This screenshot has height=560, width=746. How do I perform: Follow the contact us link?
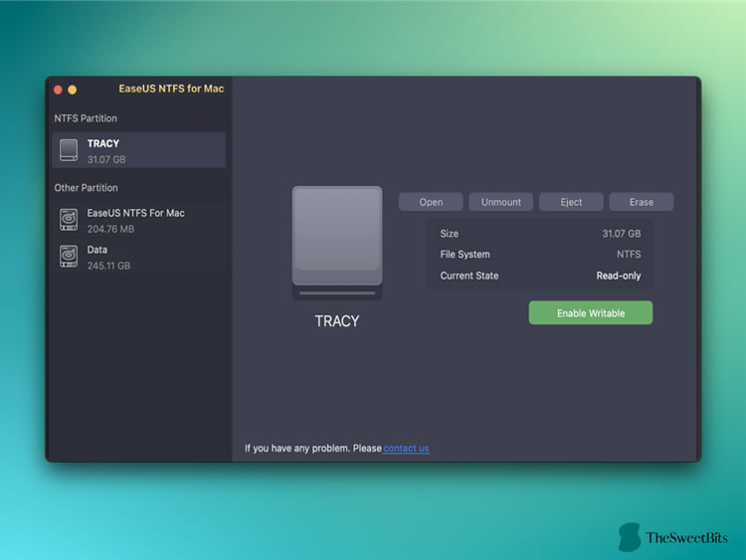pos(406,449)
